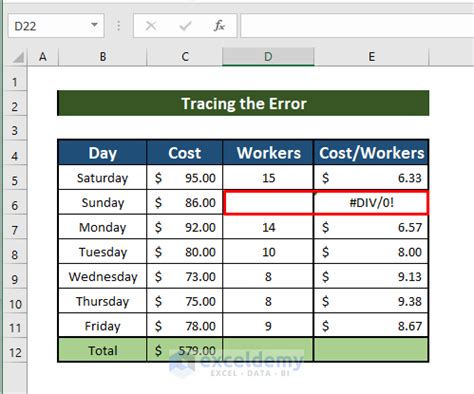Select the Cost/Workers cell 8.67
Screen dimensions: 474x394
371,326
